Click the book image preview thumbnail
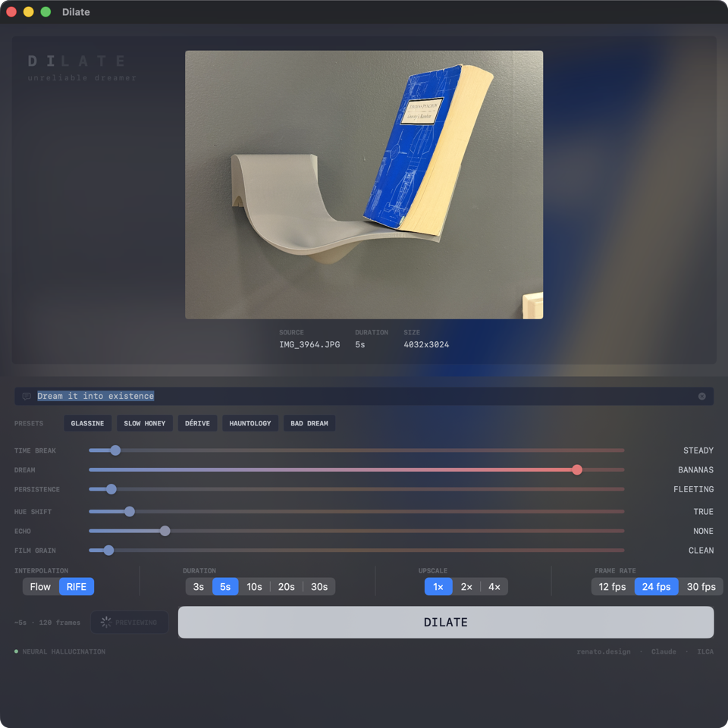This screenshot has height=728, width=728. (x=364, y=185)
